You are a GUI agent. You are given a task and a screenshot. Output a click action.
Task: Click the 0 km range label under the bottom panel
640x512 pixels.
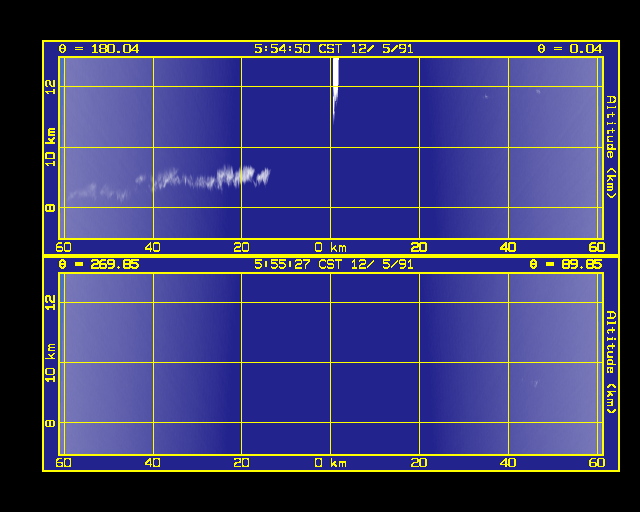coord(331,463)
